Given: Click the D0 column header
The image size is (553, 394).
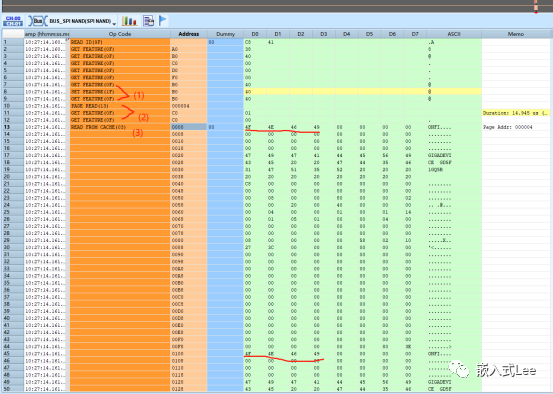Looking at the screenshot, I should pyautogui.click(x=255, y=34).
